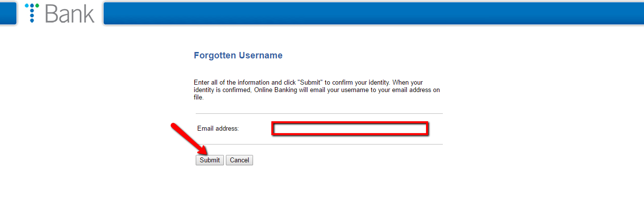Image resolution: width=644 pixels, height=197 pixels.
Task: Click the green dot in the logo
Action: 37,6
